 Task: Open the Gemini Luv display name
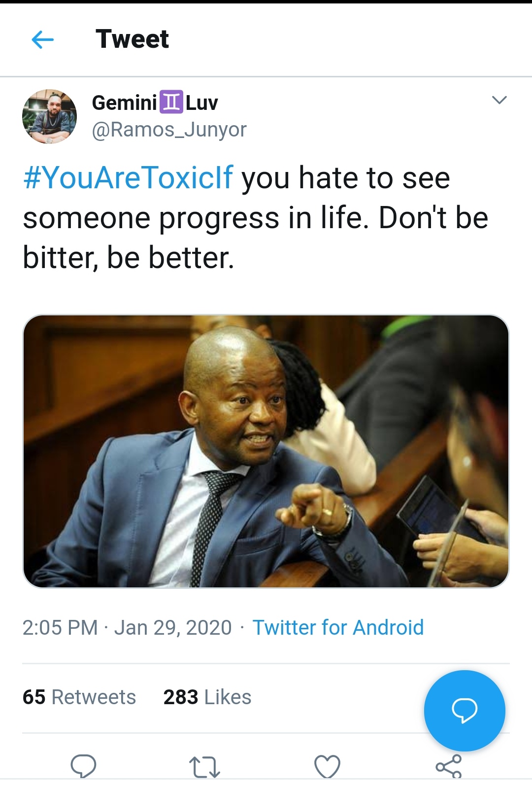(155, 102)
